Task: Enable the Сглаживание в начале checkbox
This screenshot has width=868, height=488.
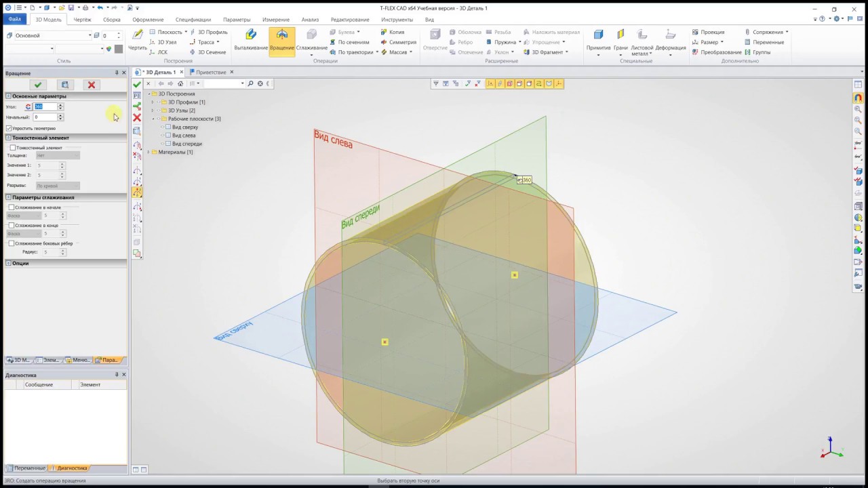Action: [x=12, y=207]
